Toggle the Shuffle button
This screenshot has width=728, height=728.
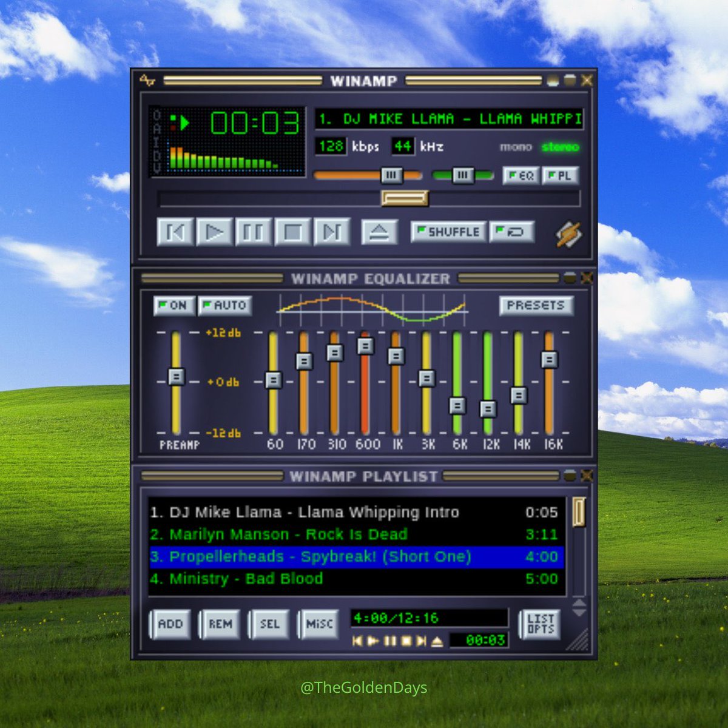click(x=448, y=232)
